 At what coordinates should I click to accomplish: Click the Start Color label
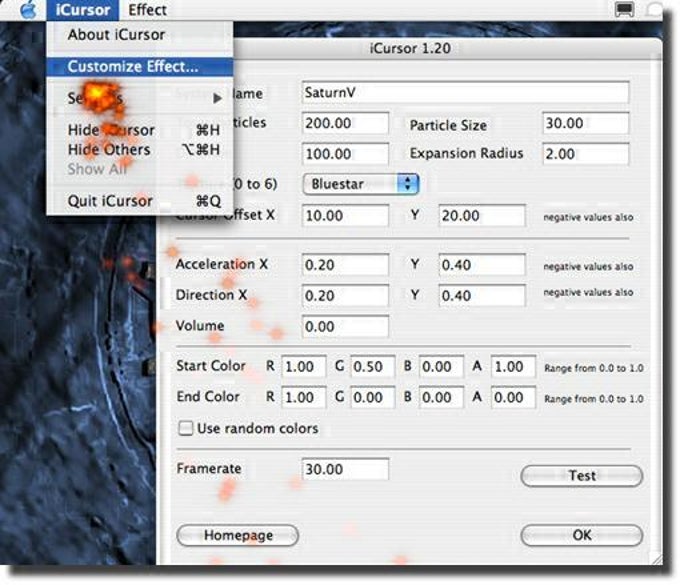(211, 366)
